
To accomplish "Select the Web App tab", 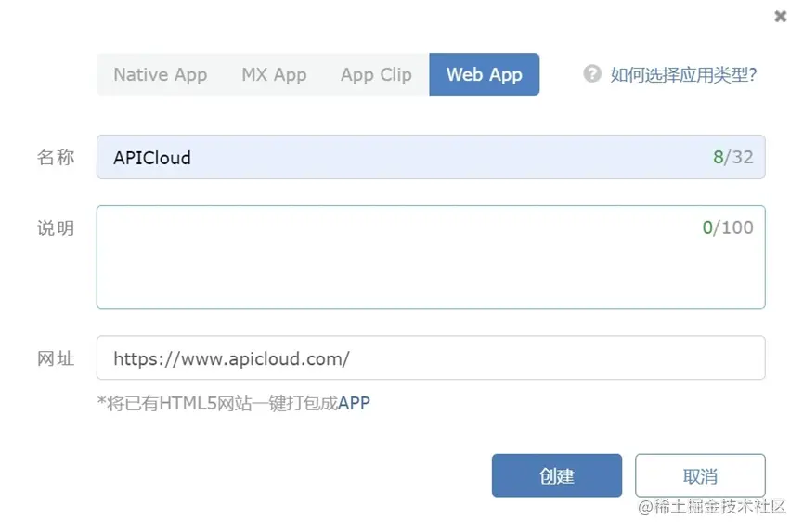I will coord(484,74).
